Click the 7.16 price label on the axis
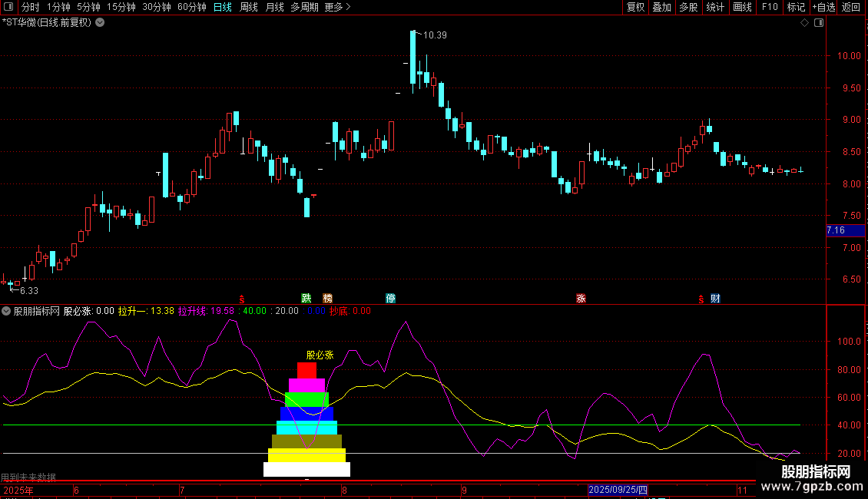This screenshot has width=868, height=499. (x=836, y=230)
